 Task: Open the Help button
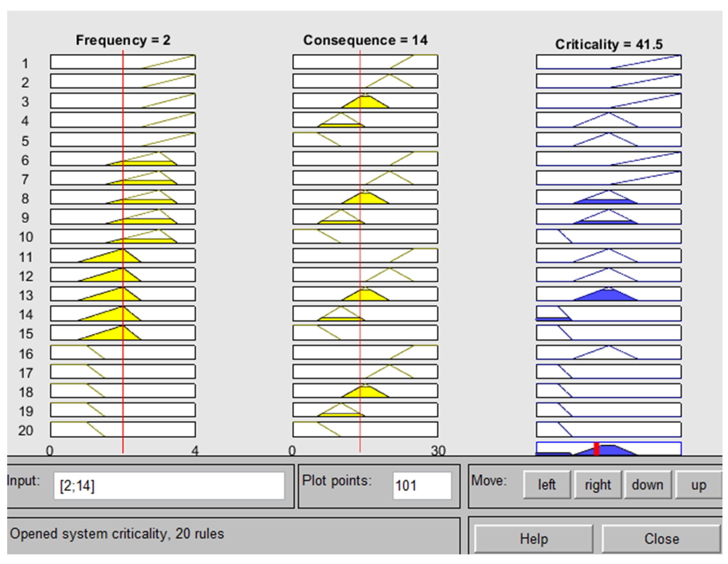click(534, 539)
